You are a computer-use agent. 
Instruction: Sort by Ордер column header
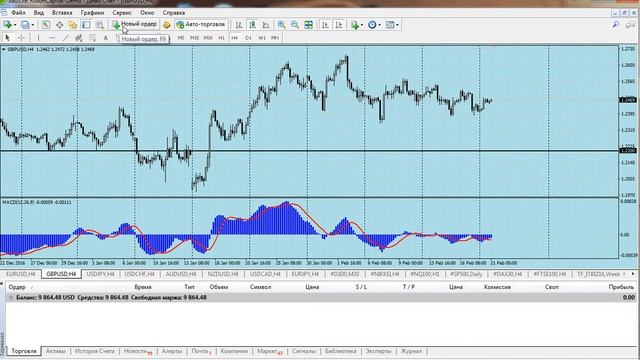pyautogui.click(x=17, y=287)
